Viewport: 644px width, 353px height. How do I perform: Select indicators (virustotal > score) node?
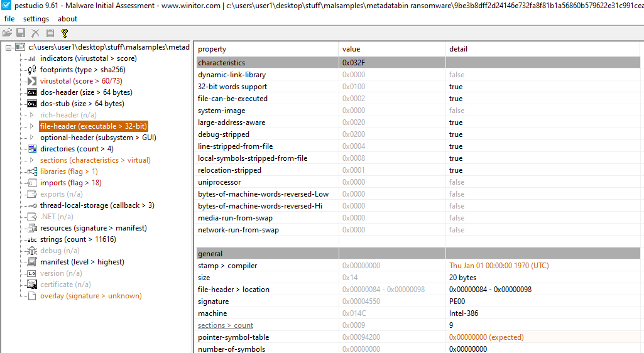(89, 58)
